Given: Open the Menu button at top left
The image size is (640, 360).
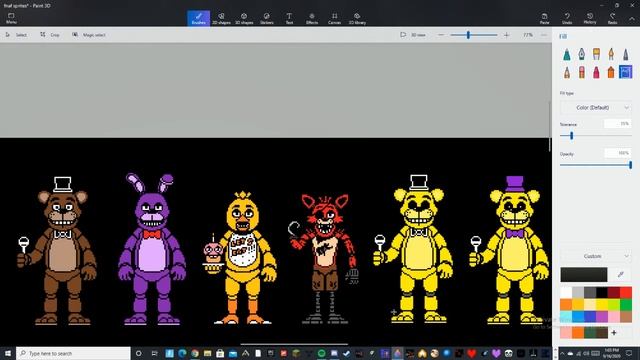Looking at the screenshot, I should (11, 18).
